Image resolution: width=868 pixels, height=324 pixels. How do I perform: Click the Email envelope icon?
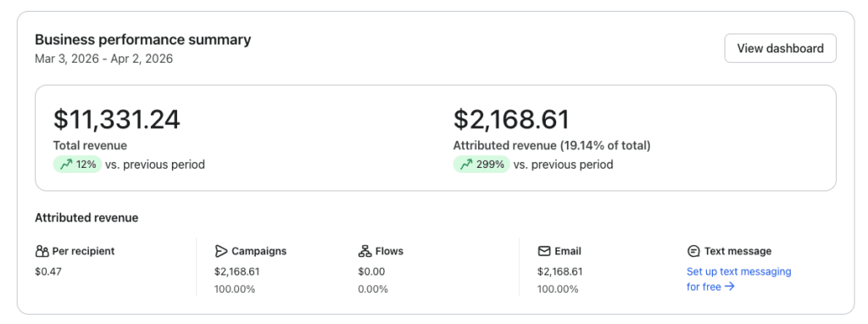(x=544, y=251)
